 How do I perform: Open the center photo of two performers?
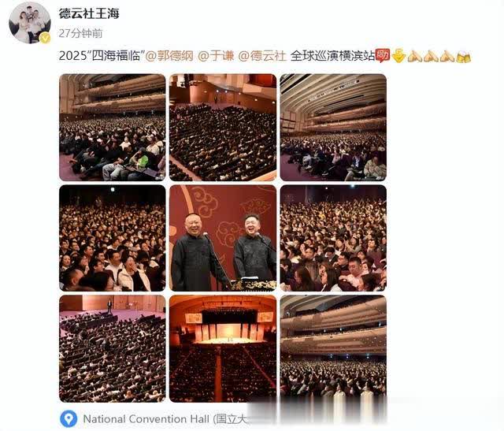223,238
